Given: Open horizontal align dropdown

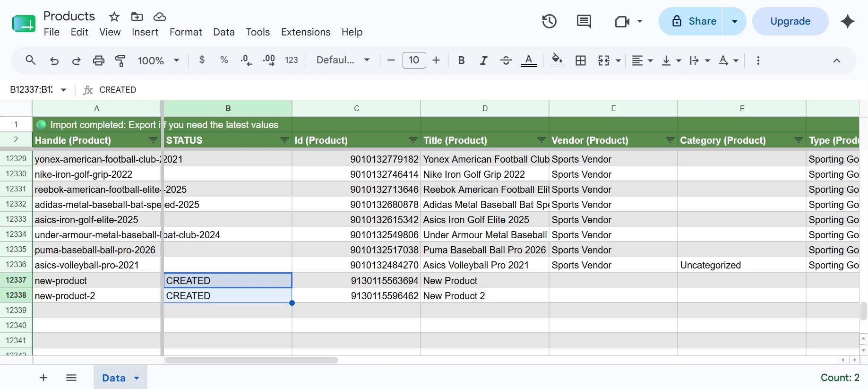Looking at the screenshot, I should 642,61.
